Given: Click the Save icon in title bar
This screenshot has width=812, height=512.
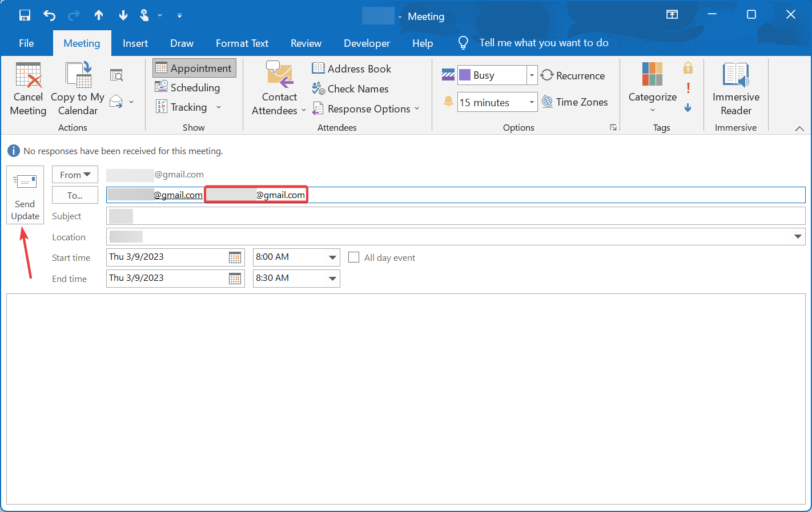Looking at the screenshot, I should [x=25, y=15].
